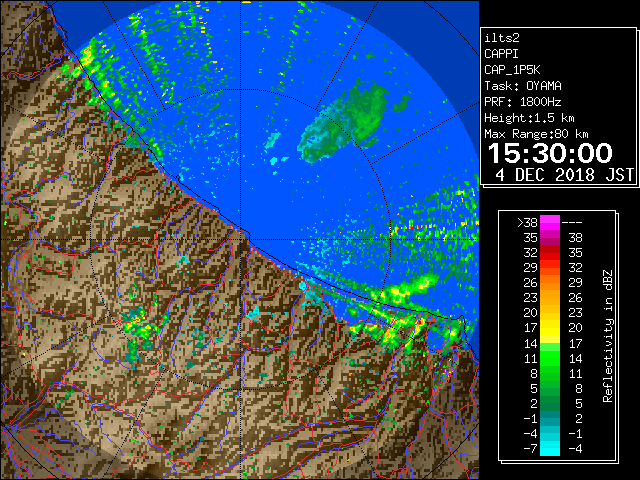
Task: Click the red 32-35 dBZ legend band
Action: [x=550, y=253]
